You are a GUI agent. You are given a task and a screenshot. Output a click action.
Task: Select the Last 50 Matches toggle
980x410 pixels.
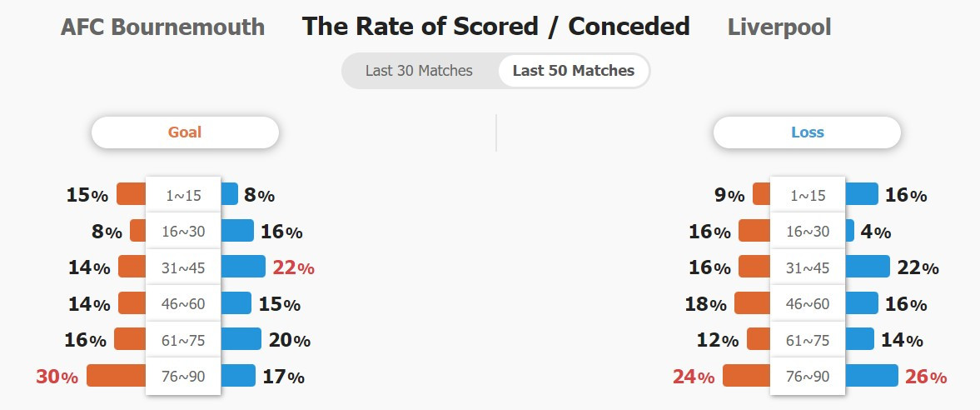tap(573, 71)
